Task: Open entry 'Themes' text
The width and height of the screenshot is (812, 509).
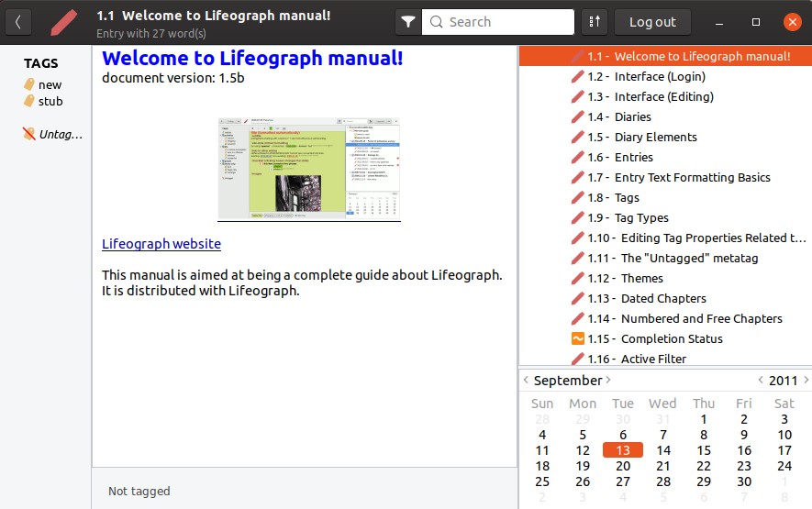Action: [642, 279]
